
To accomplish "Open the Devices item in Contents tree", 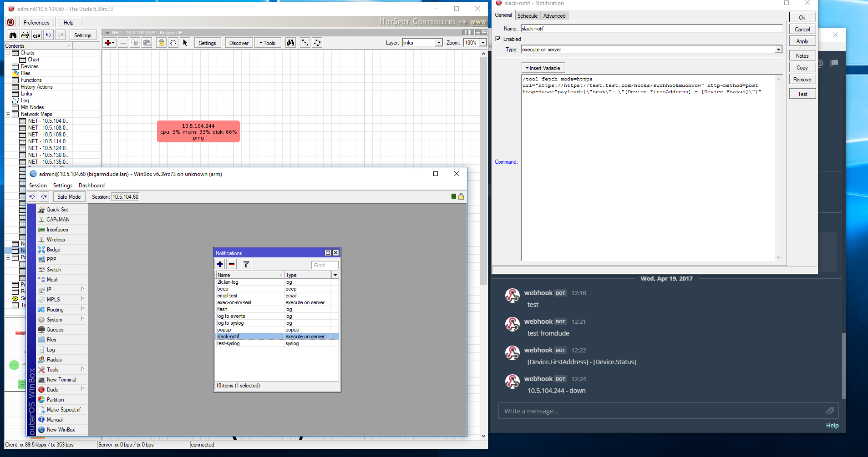I will pos(30,66).
